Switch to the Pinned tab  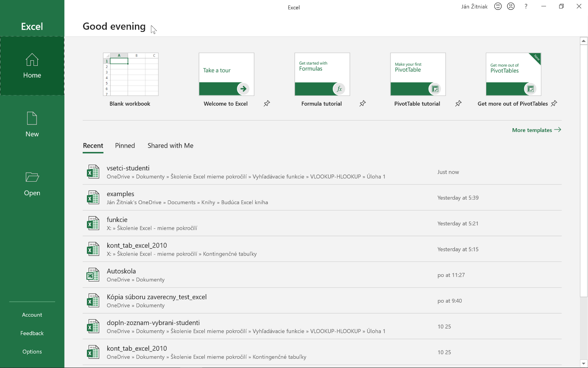pos(125,146)
